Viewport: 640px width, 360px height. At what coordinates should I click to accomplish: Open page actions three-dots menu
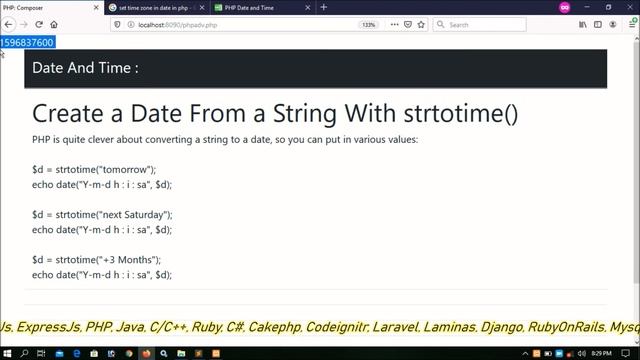[x=394, y=24]
